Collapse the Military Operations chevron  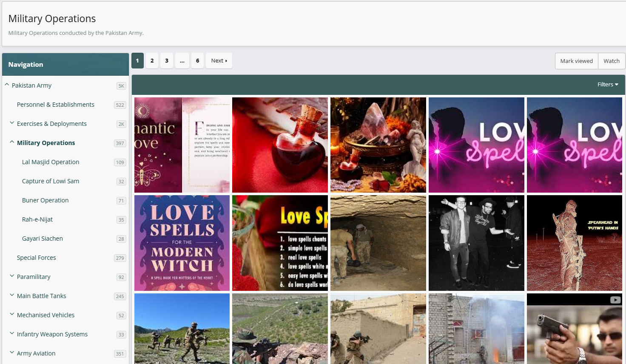[x=12, y=142]
